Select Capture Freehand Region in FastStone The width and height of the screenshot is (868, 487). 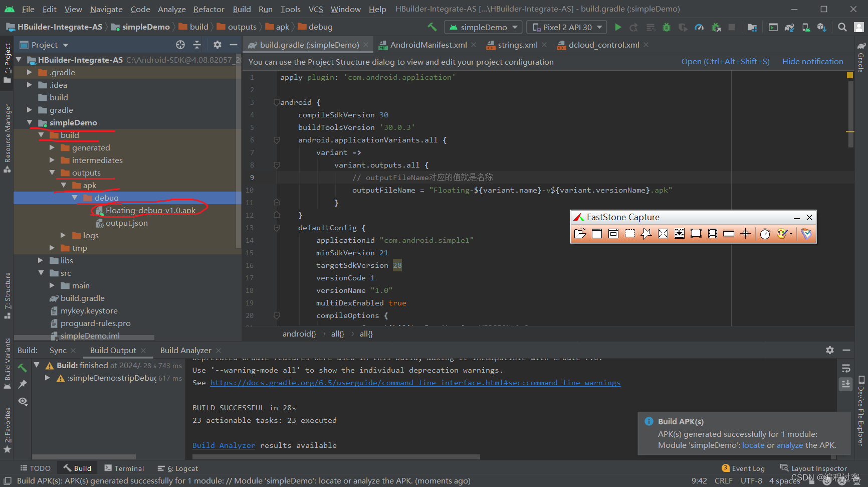tap(646, 233)
